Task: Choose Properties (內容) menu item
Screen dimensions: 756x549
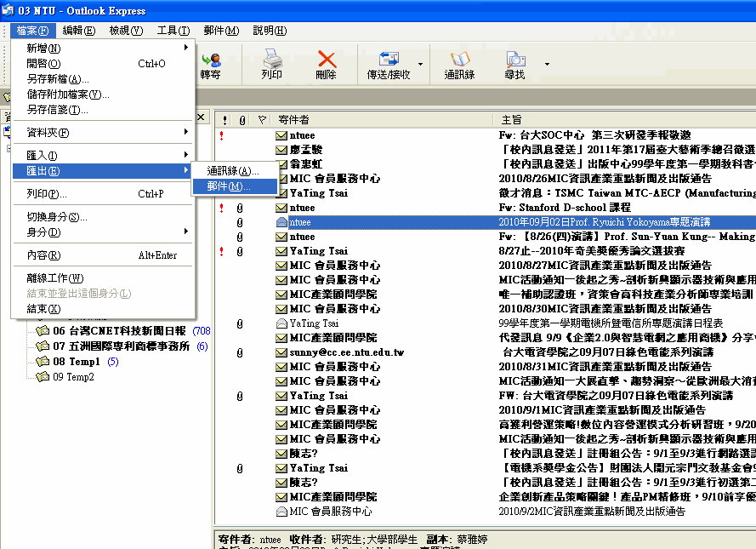Action: pos(103,255)
